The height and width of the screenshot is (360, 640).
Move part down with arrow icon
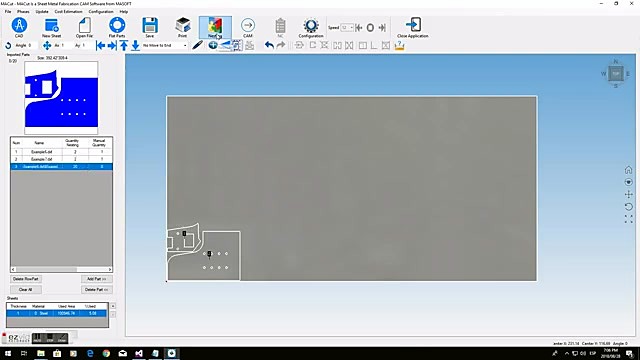[135, 46]
